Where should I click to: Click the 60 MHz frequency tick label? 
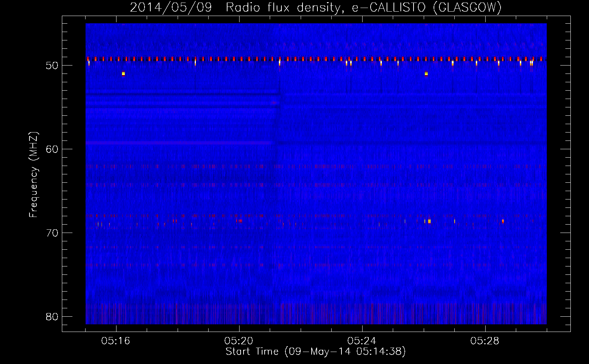tap(52, 149)
